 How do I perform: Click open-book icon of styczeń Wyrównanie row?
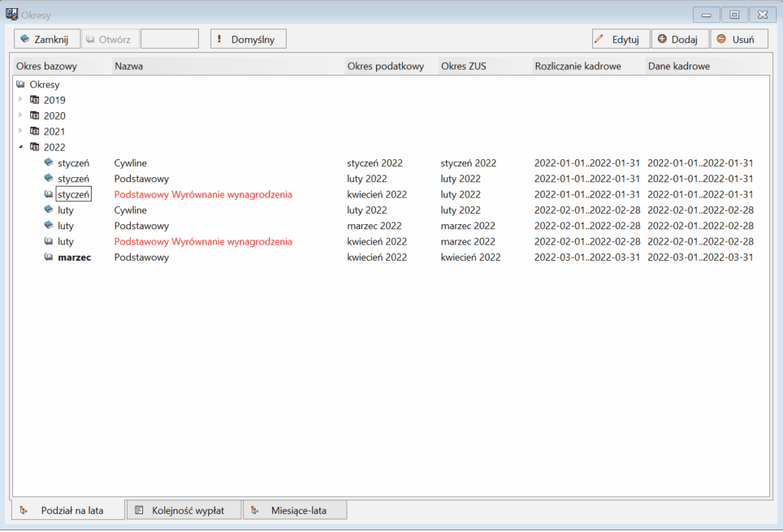49,194
